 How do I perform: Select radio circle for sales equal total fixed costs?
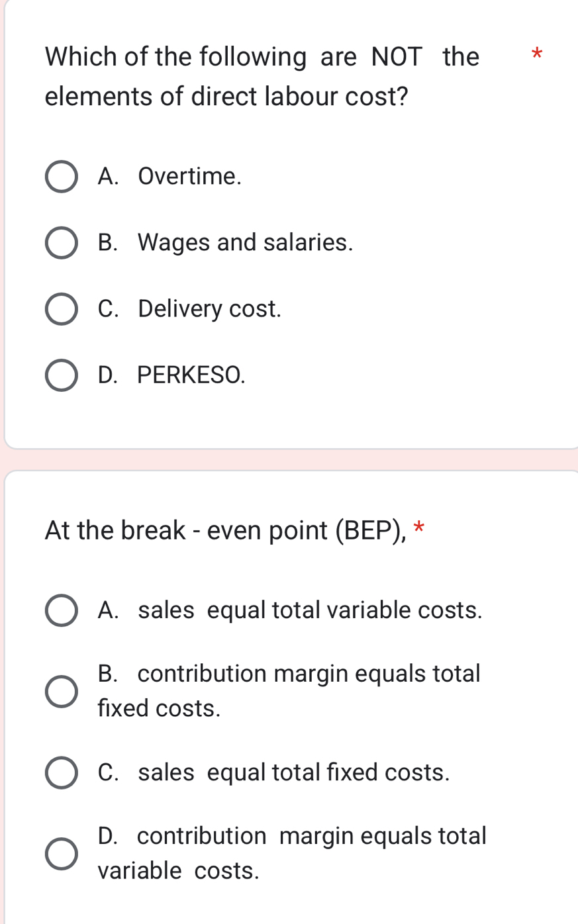click(62, 772)
